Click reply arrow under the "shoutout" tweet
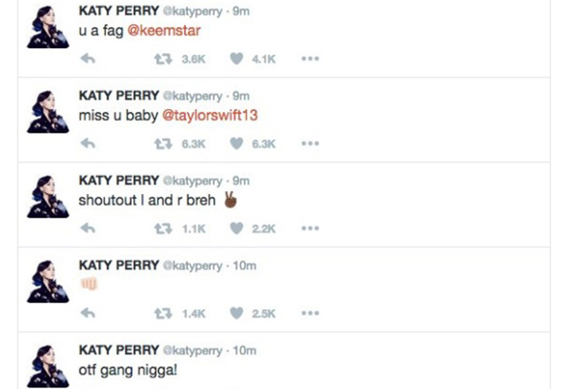Image resolution: width=588 pixels, height=389 pixels. click(87, 229)
